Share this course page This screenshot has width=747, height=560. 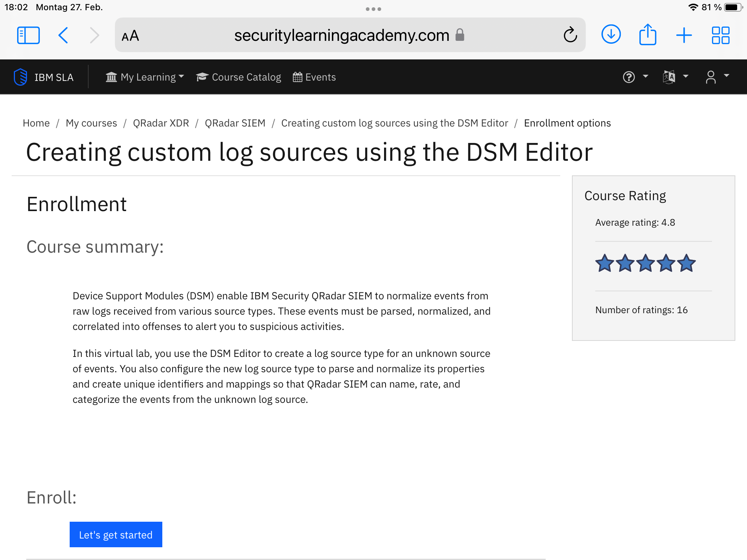pyautogui.click(x=647, y=34)
